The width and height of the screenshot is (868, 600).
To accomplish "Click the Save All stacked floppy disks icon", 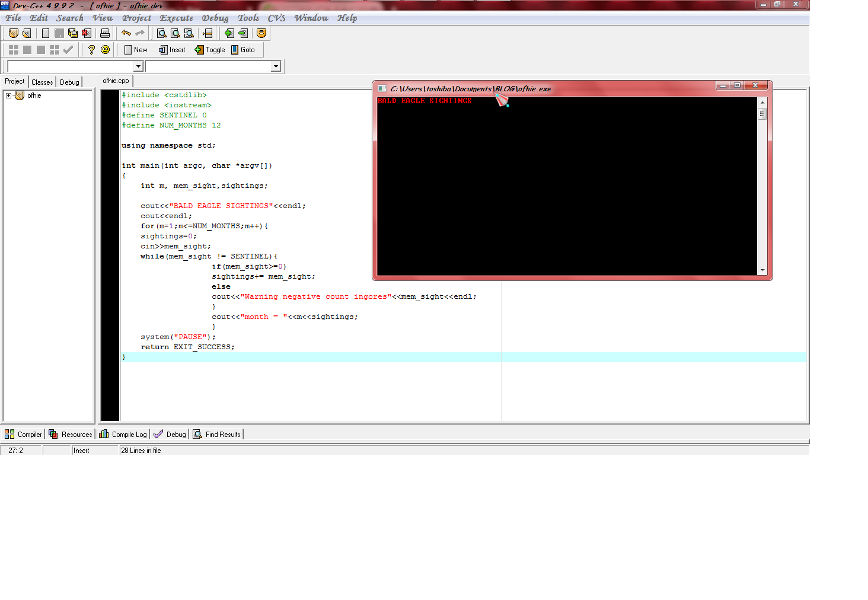I will pos(73,33).
